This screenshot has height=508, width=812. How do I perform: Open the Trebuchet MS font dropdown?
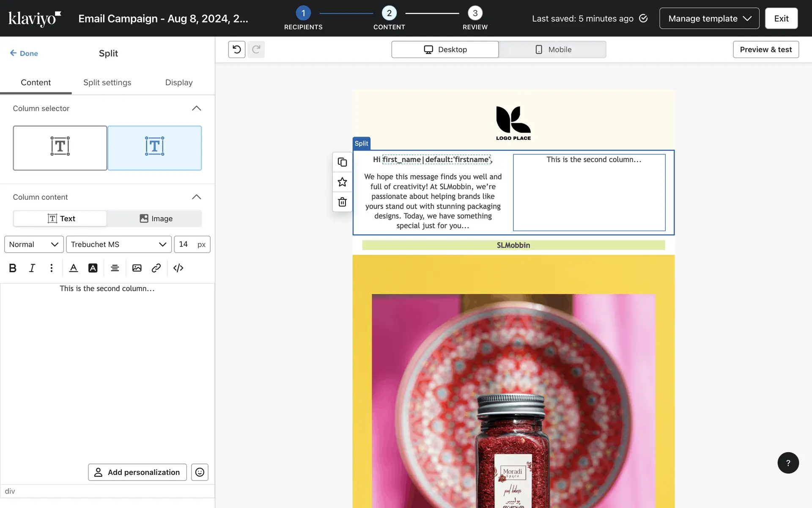(x=118, y=244)
